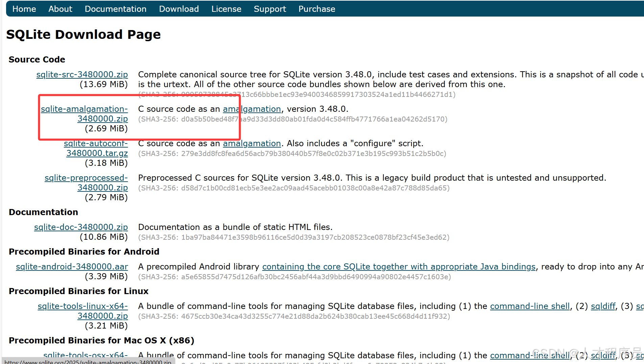Open the License page
This screenshot has width=644, height=364.
226,9
